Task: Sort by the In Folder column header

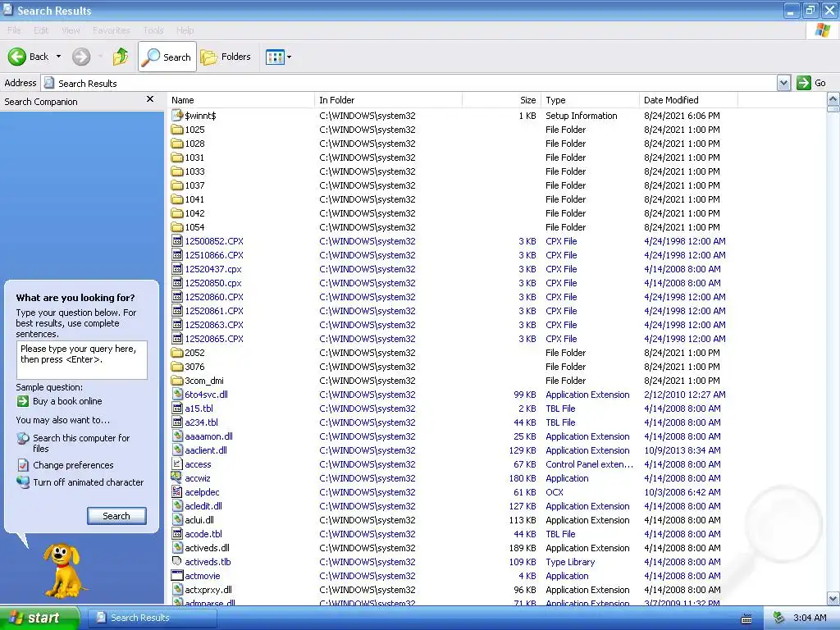Action: (388, 100)
